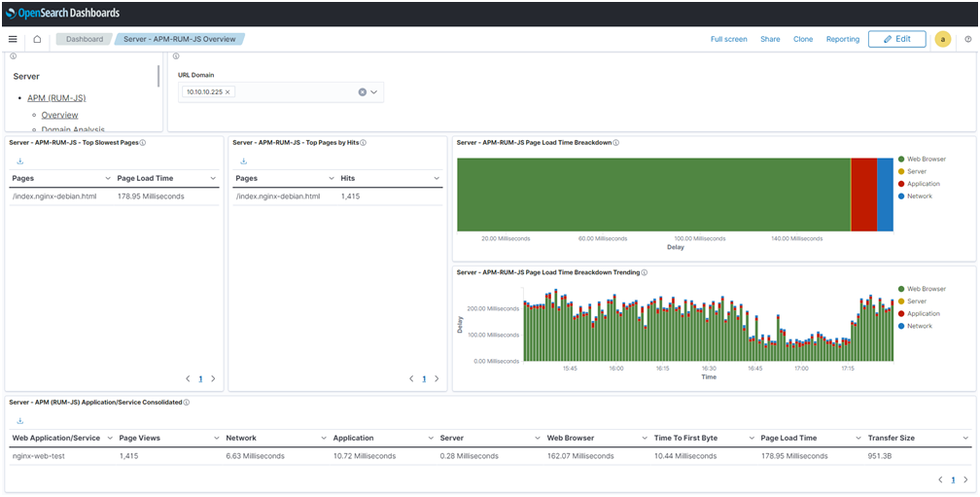The width and height of the screenshot is (980, 497).
Task: Open the user avatar 'a' menu
Action: (x=942, y=39)
